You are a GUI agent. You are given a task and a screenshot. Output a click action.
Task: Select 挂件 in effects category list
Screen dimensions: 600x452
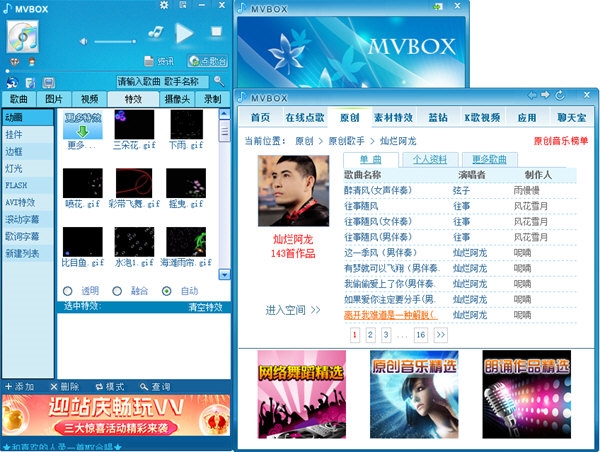28,135
